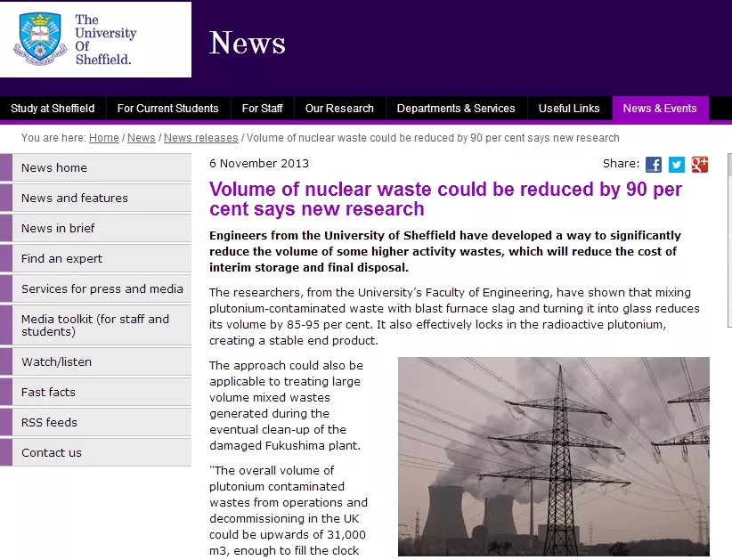Follow the News releases breadcrumb link
The width and height of the screenshot is (732, 560).
pos(201,138)
